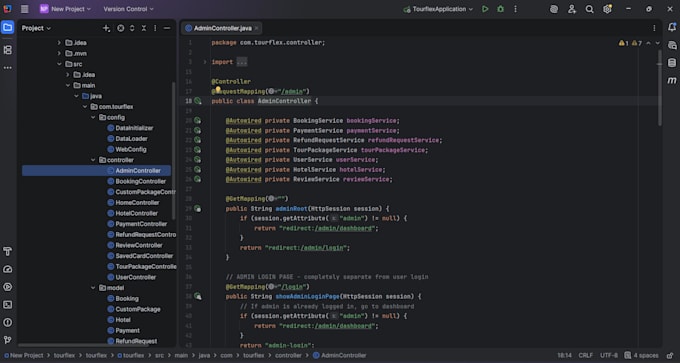Click 18:14 cursor position indicator
The image size is (680, 363).
pyautogui.click(x=564, y=356)
